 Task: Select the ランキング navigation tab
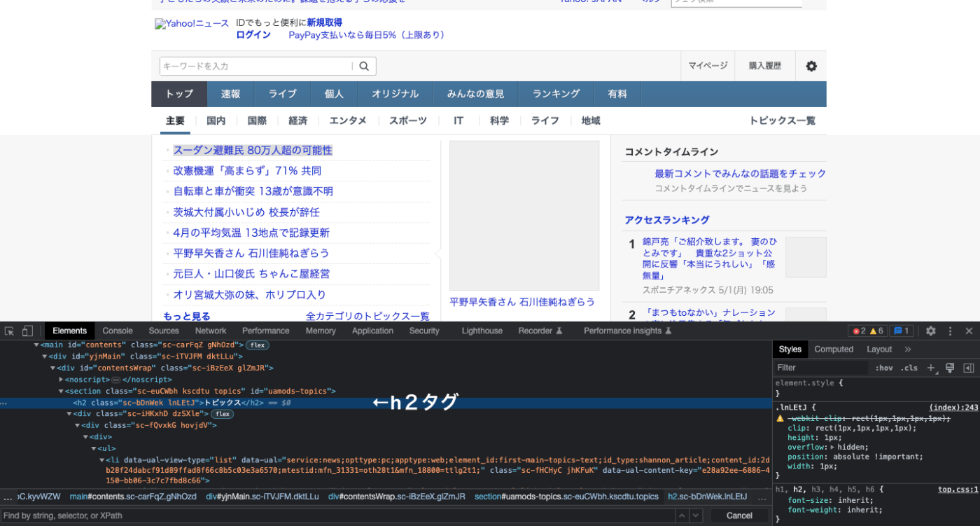pos(556,94)
